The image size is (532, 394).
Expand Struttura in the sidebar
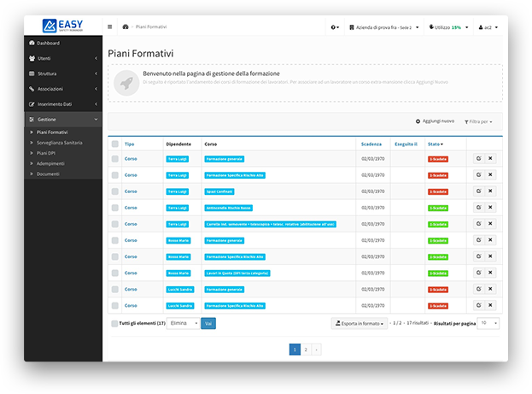(x=63, y=74)
